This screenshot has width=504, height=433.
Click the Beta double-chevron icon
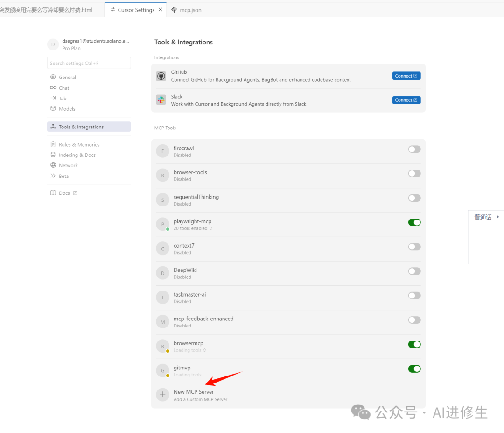click(x=53, y=176)
